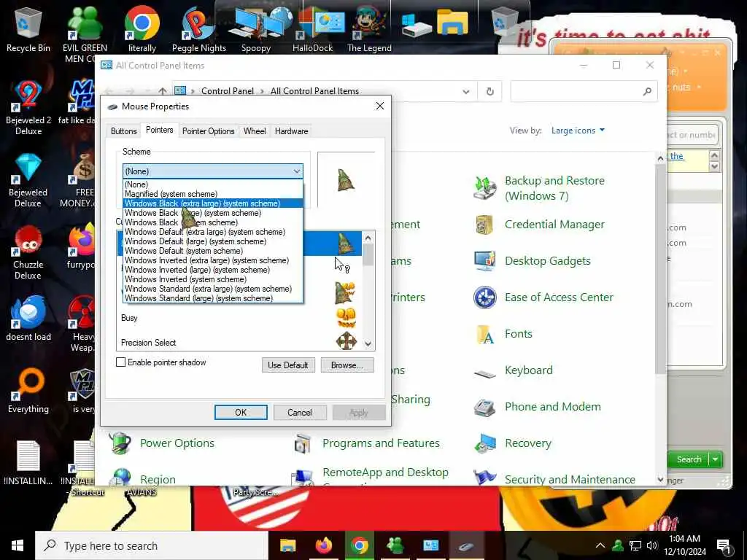The image size is (747, 560).
Task: Enable pointer shadow checkbox
Action: pos(121,362)
